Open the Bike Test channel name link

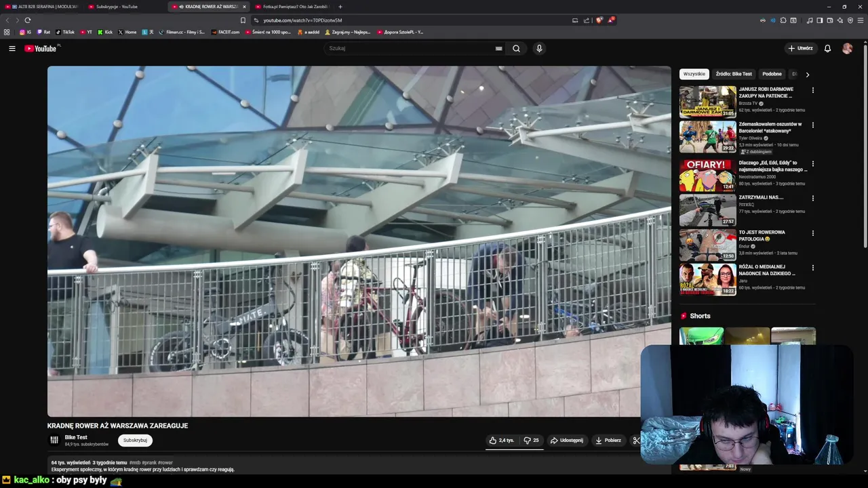point(76,437)
